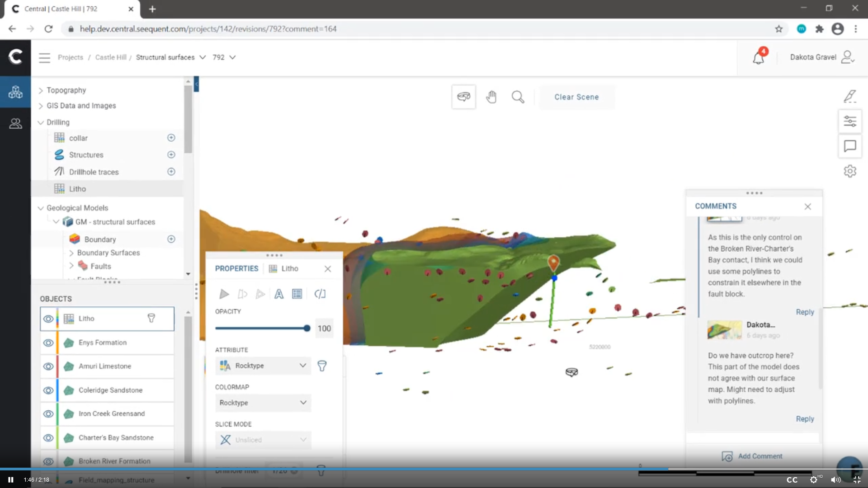Open the projects cube icon in the sidebar

[15, 92]
